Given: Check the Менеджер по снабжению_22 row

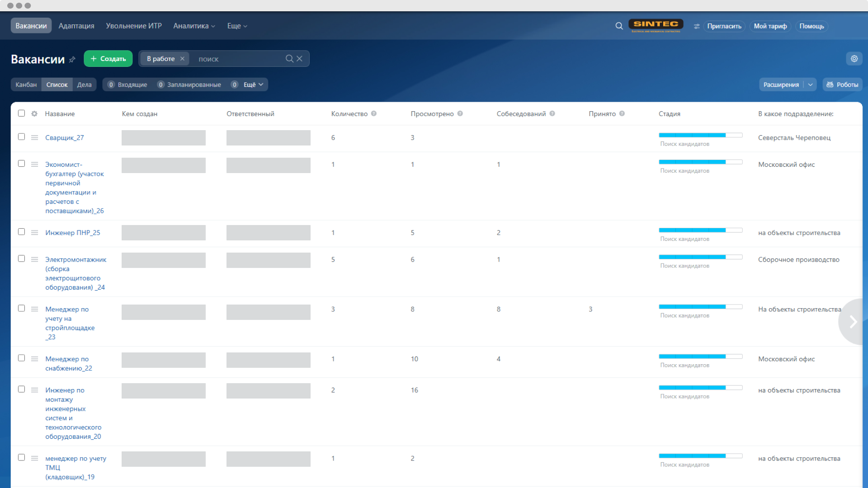Looking at the screenshot, I should pos(21,358).
